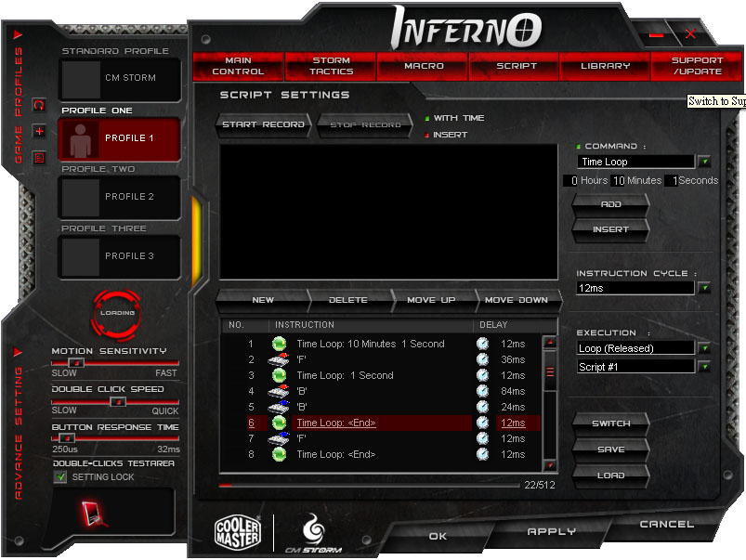Viewport: 746px width, 560px height.
Task: Click the Start Record button
Action: (x=263, y=124)
